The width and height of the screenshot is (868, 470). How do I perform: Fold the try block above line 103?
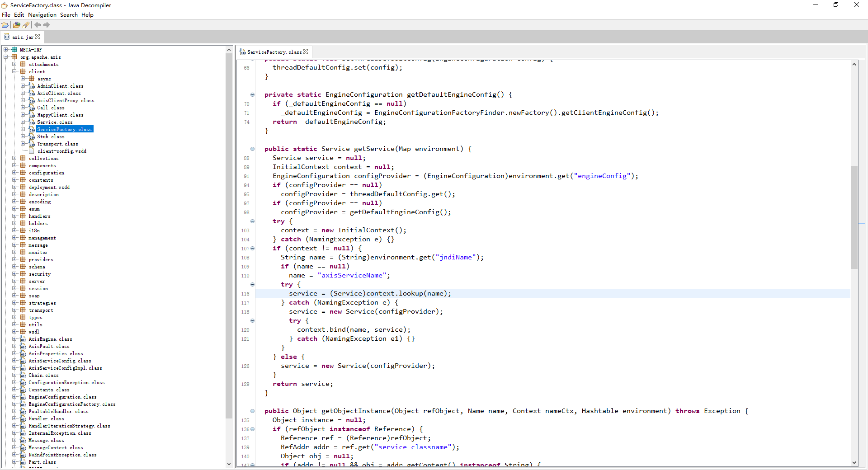(x=252, y=221)
